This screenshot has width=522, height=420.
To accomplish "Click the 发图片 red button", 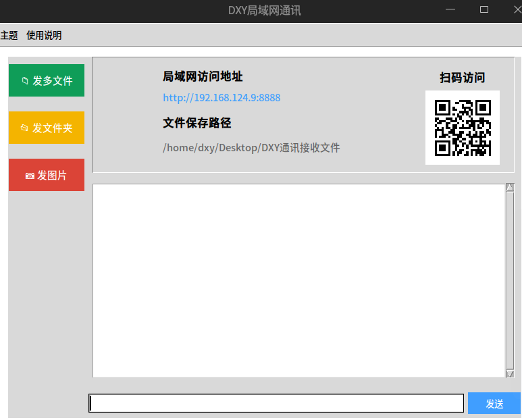I will coord(47,175).
